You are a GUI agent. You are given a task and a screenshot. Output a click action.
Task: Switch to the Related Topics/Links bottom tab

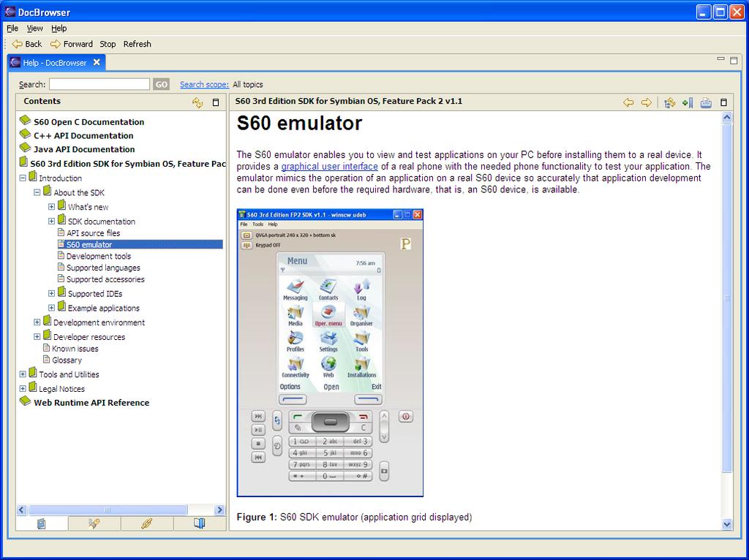(146, 523)
